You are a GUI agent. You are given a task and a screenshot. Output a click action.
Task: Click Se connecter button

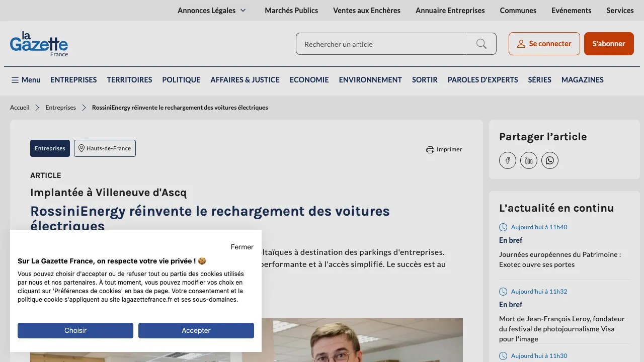(x=544, y=44)
